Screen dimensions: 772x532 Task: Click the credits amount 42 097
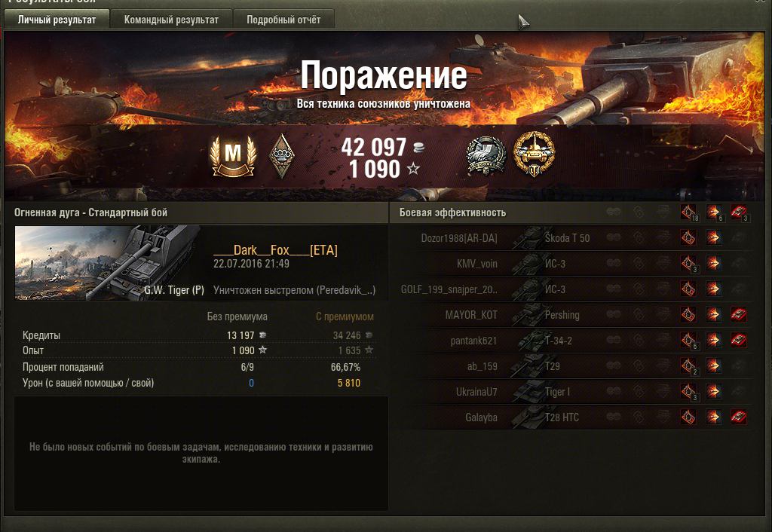coord(374,147)
